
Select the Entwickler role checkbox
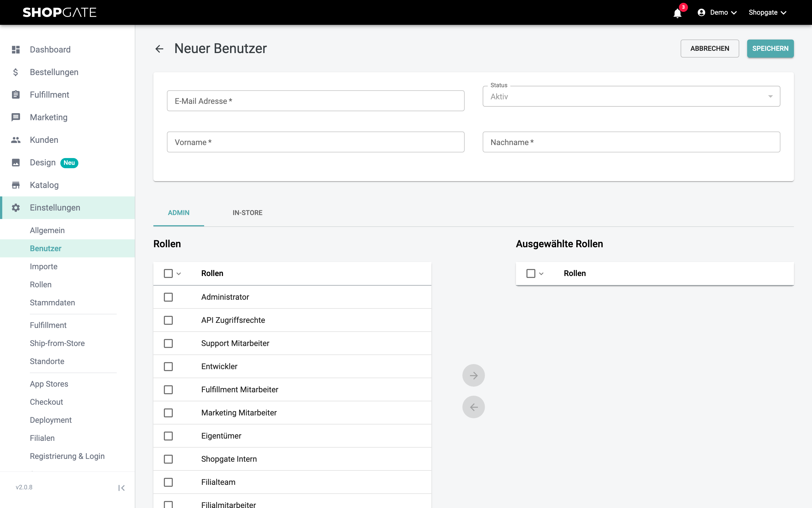[168, 367]
